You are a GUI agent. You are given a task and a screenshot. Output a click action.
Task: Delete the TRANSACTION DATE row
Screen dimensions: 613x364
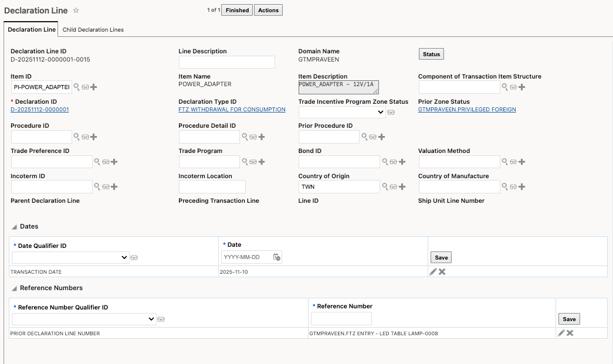pos(442,271)
